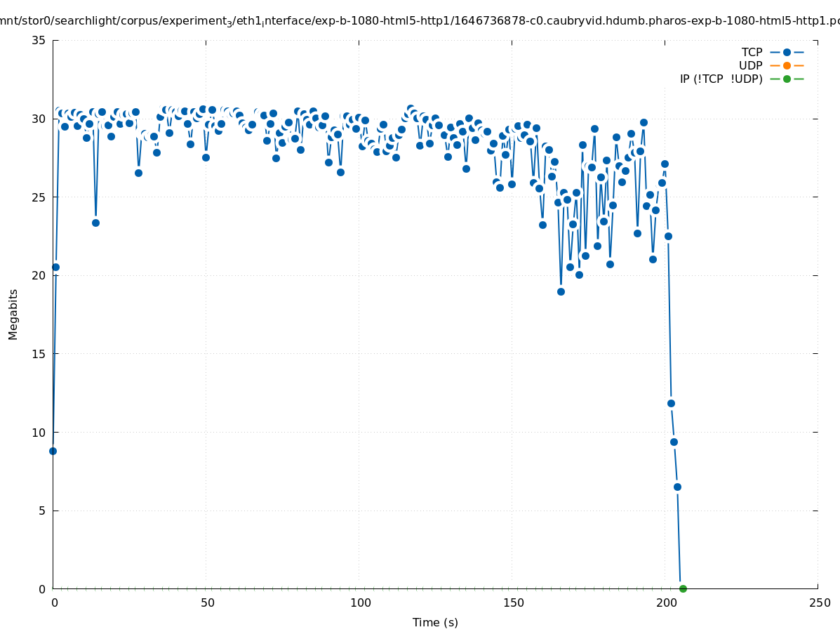
Task: Click the file path title at top
Action: pos(420,21)
